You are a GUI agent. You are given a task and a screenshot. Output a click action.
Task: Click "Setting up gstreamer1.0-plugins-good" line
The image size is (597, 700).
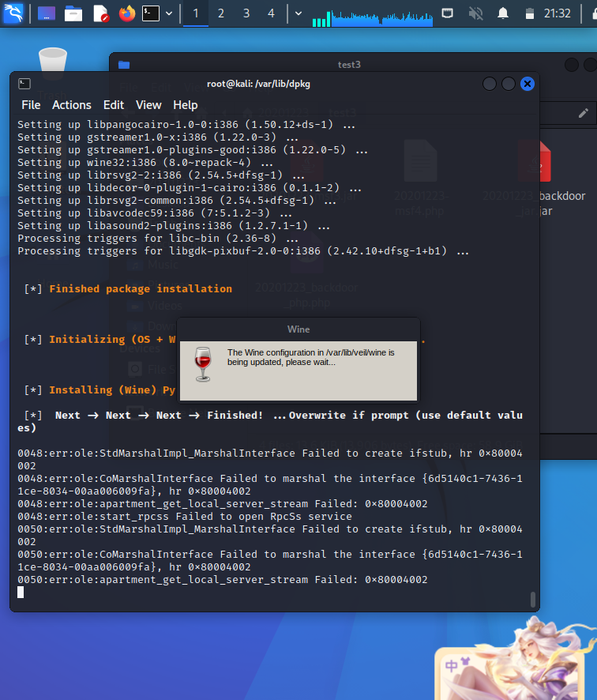point(193,149)
